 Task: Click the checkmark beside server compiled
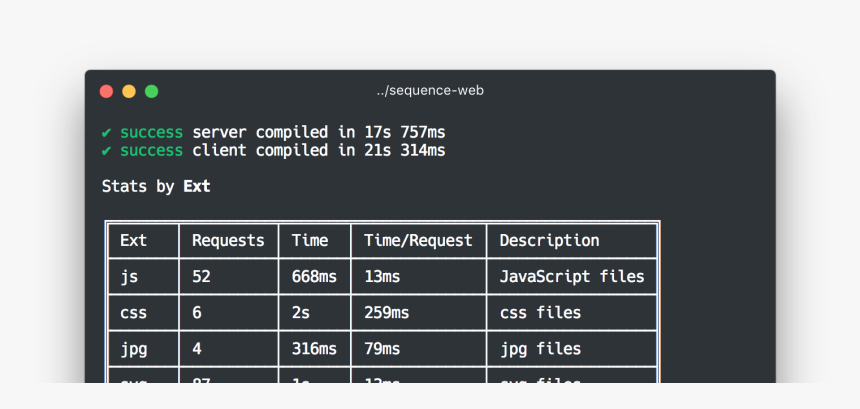[106, 132]
